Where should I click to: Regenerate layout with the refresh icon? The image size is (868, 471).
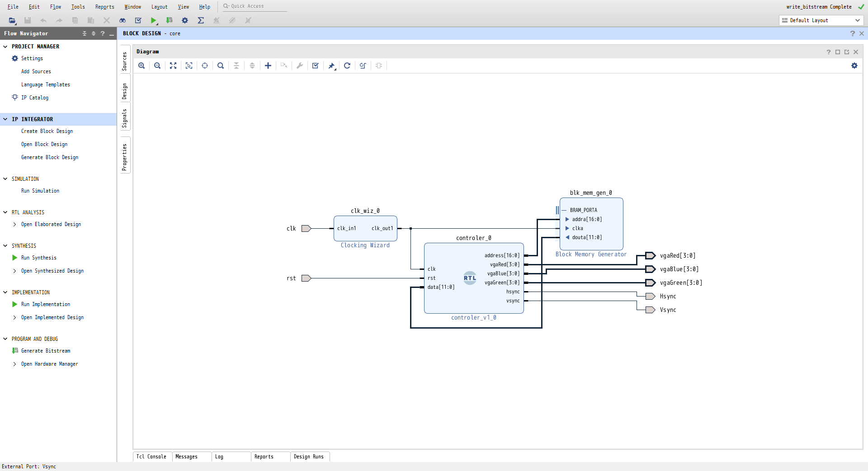pyautogui.click(x=347, y=66)
